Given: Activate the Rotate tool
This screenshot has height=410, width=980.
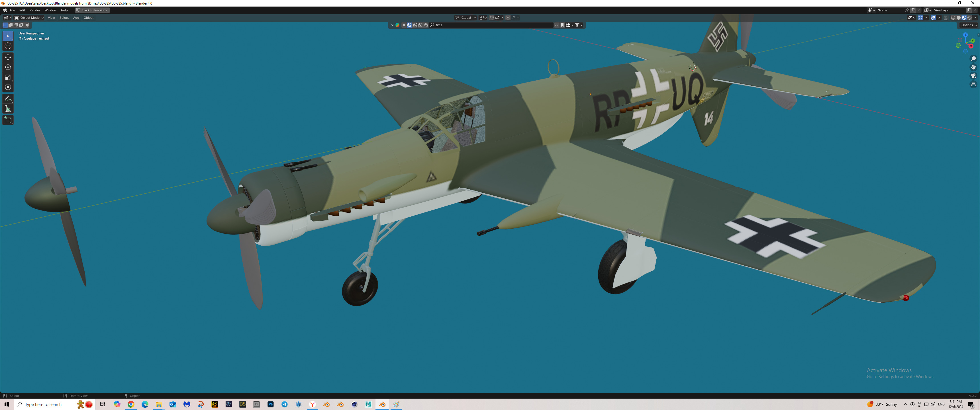Looking at the screenshot, I should [8, 67].
